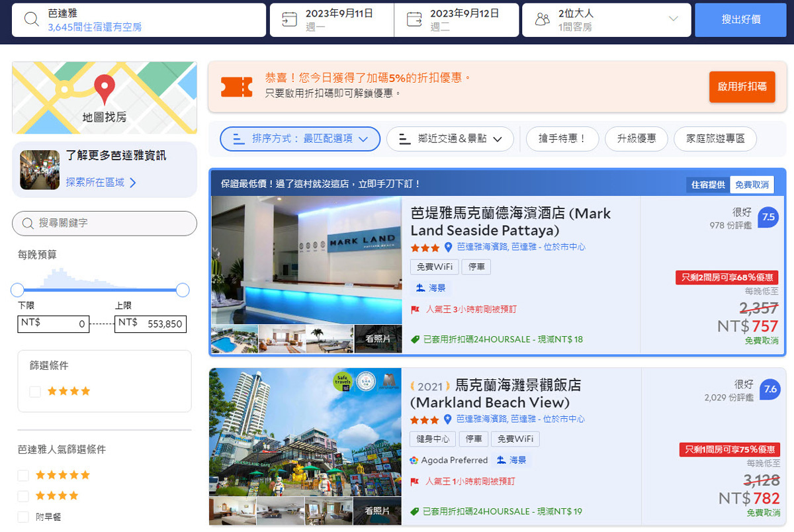
Task: Click the chevron next to 探索所在區域
Action: (133, 183)
